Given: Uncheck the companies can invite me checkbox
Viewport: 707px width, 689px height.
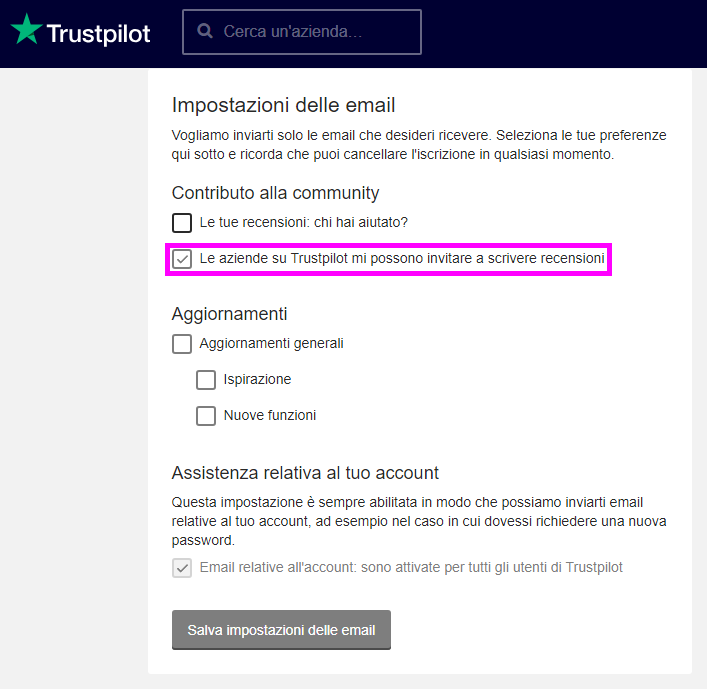Looking at the screenshot, I should (x=182, y=259).
